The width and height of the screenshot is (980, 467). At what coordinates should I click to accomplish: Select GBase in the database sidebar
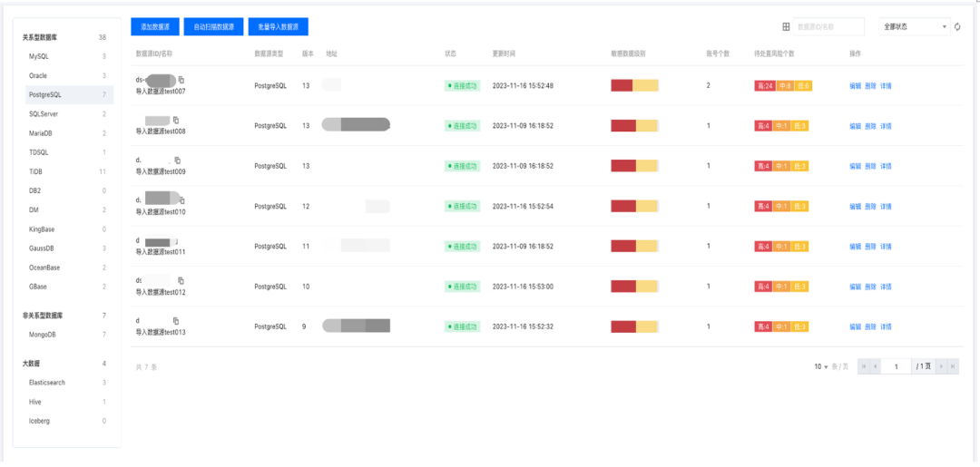coord(69,287)
